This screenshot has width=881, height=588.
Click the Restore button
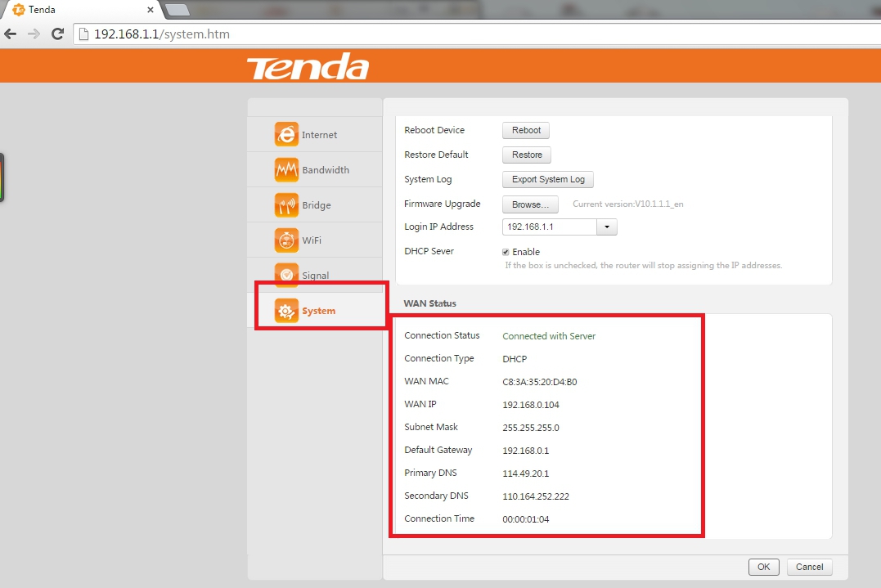click(x=527, y=155)
